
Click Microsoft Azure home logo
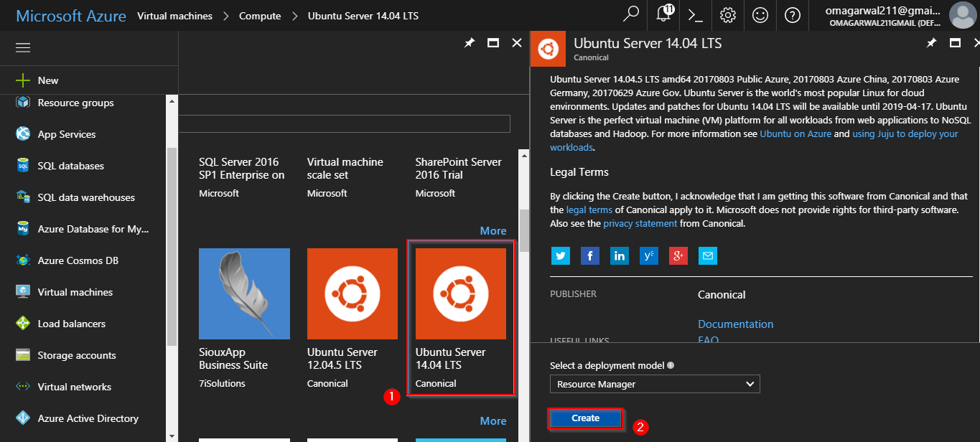point(71,16)
